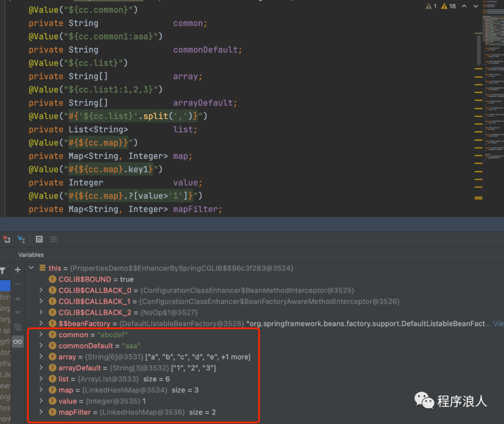Expand the $$beanFactory node
The height and width of the screenshot is (424, 504).
point(41,323)
